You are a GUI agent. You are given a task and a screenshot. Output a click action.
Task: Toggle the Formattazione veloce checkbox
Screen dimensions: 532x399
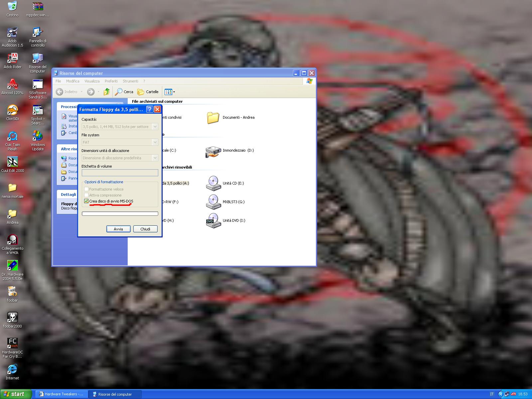point(86,189)
